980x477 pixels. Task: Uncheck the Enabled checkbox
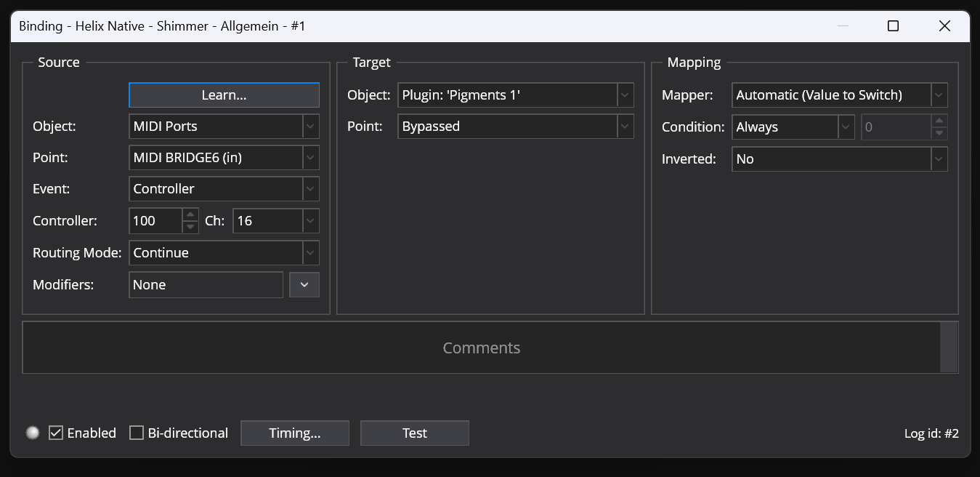[56, 433]
